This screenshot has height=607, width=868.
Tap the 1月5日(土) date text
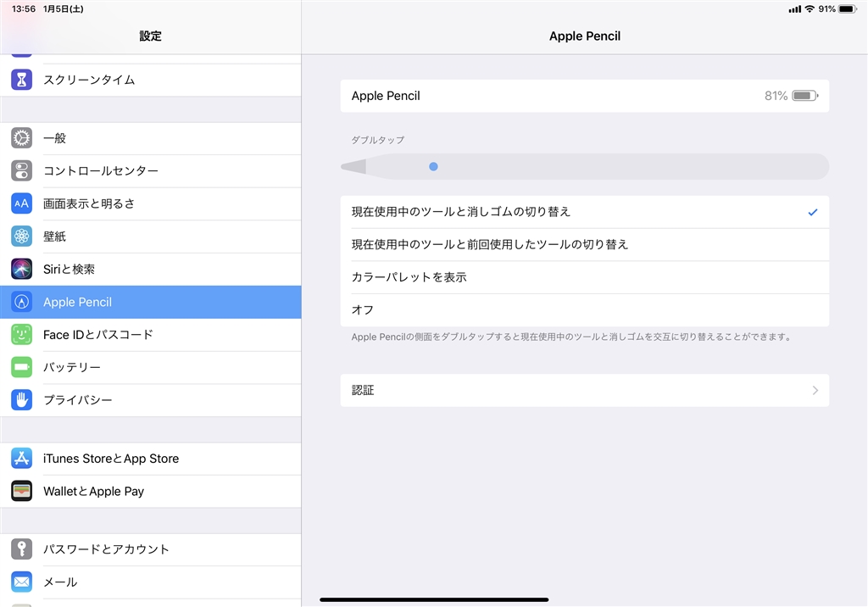tap(63, 8)
